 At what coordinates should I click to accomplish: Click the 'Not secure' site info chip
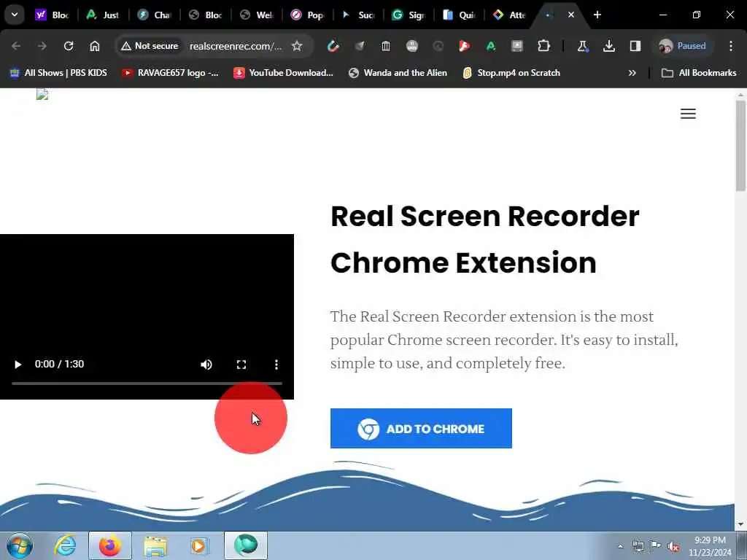[150, 46]
